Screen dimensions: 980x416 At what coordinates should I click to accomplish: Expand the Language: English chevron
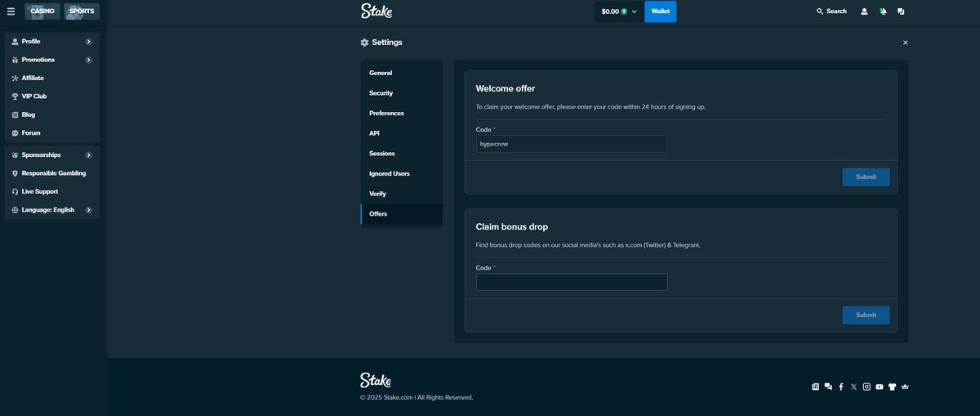[88, 210]
